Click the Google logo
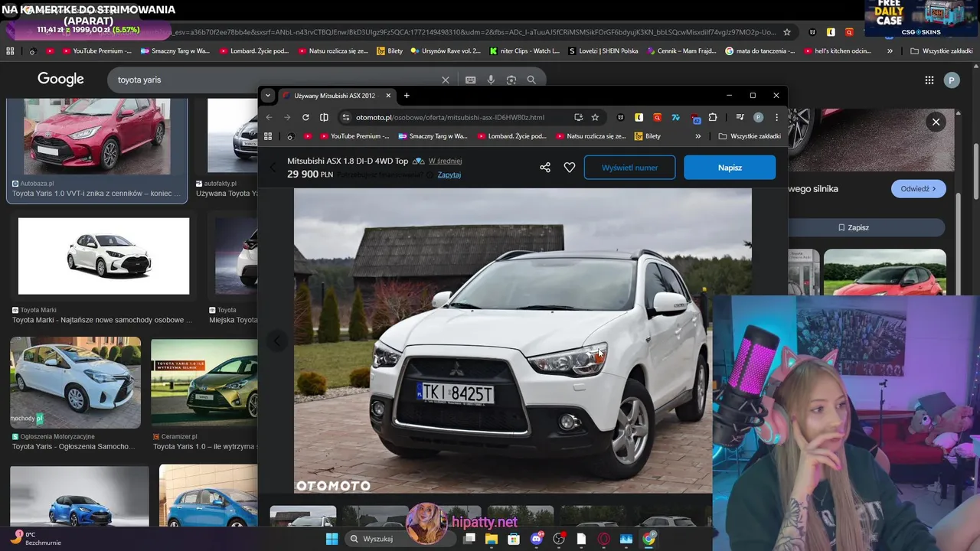The width and height of the screenshot is (980, 551). [x=60, y=80]
